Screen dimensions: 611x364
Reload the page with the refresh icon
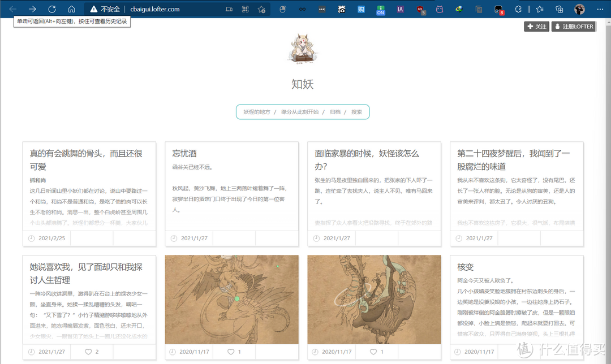pos(52,9)
